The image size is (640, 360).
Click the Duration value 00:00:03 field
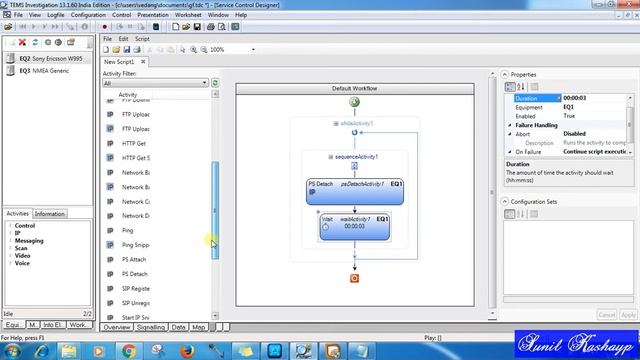pos(593,98)
